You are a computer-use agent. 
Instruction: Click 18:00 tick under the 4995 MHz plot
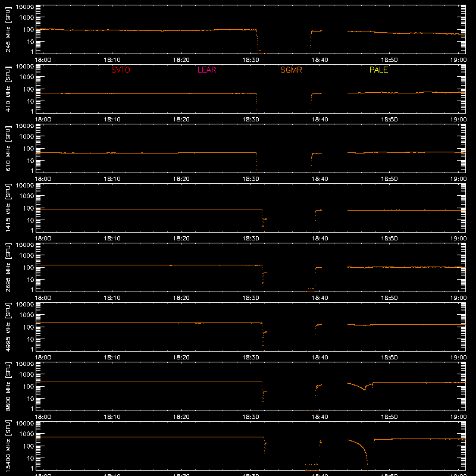(43, 358)
